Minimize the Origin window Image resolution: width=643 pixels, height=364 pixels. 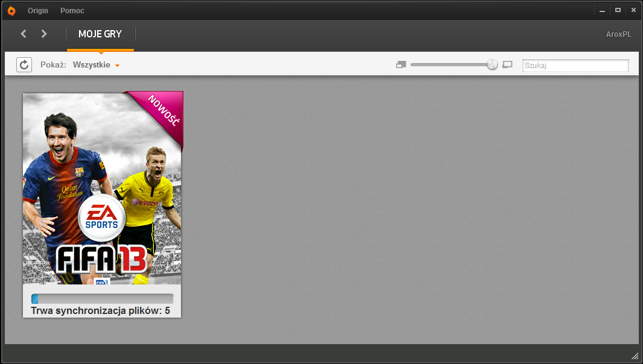pos(602,11)
